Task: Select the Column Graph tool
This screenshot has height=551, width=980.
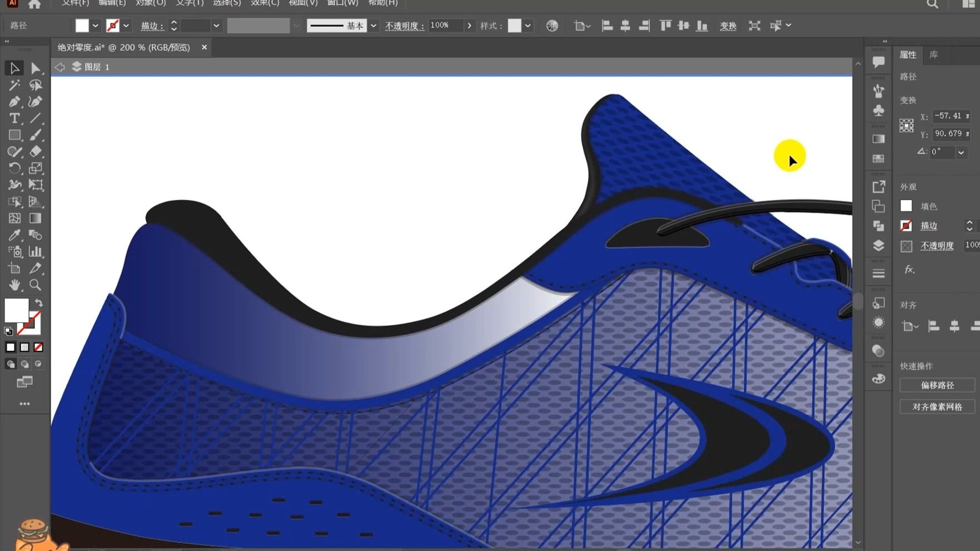Action: [x=36, y=251]
